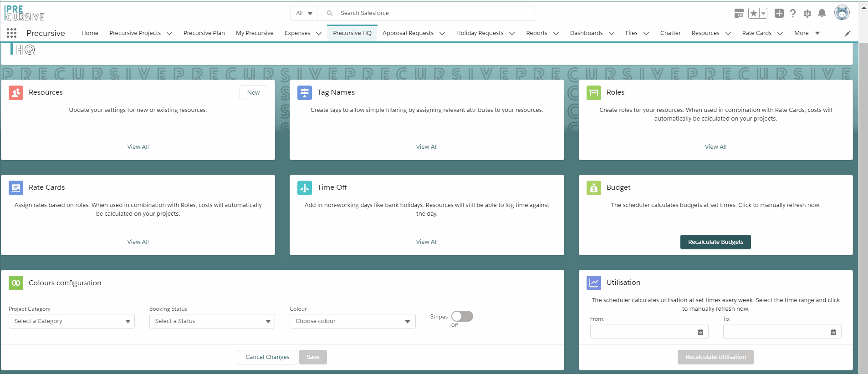This screenshot has width=868, height=374.
Task: Click the Time Off card icon
Action: (x=305, y=187)
